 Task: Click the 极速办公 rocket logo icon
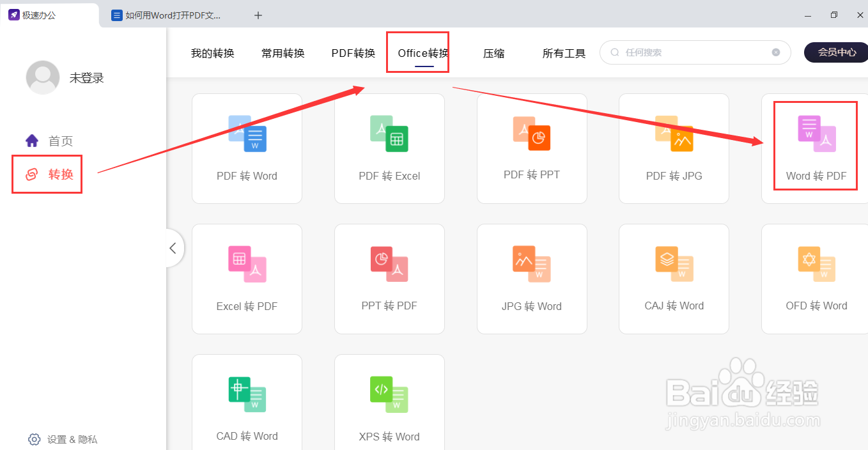click(x=13, y=15)
